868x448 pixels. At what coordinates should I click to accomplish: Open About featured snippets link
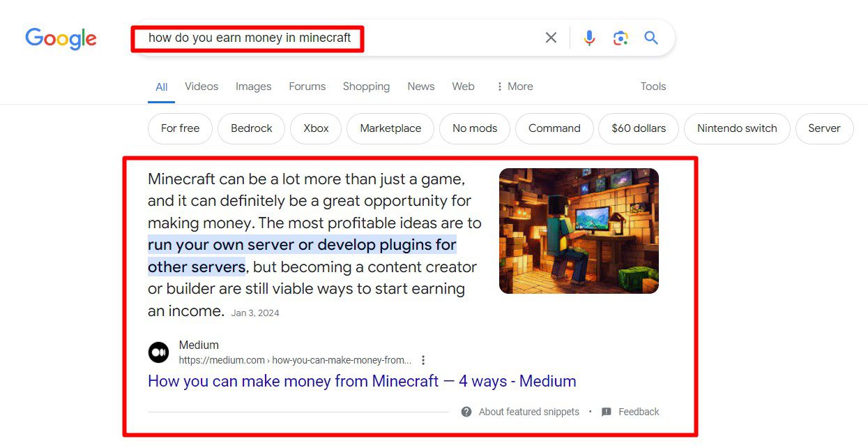point(528,412)
